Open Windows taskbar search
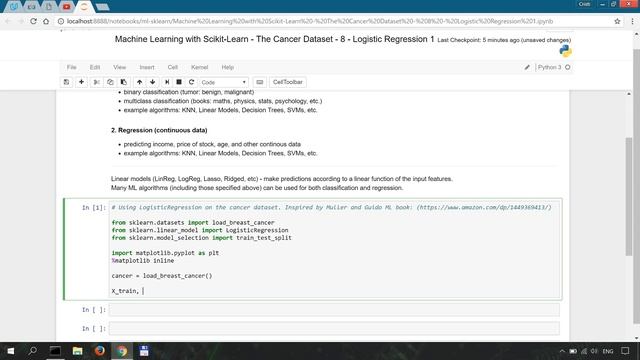Image resolution: width=640 pixels, height=360 pixels. [x=33, y=351]
